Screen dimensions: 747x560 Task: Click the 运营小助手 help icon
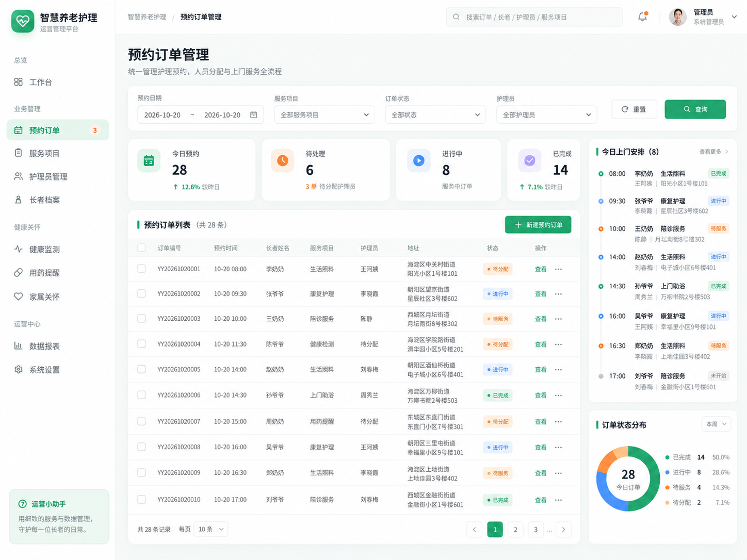(x=23, y=504)
